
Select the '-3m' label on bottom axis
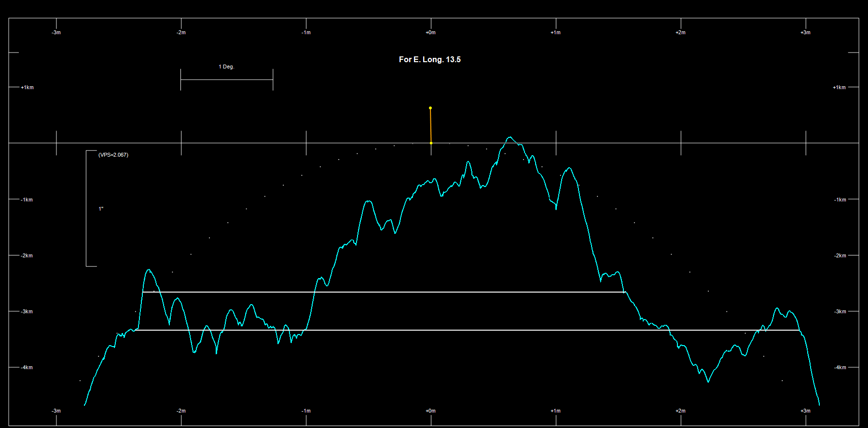[x=56, y=411]
